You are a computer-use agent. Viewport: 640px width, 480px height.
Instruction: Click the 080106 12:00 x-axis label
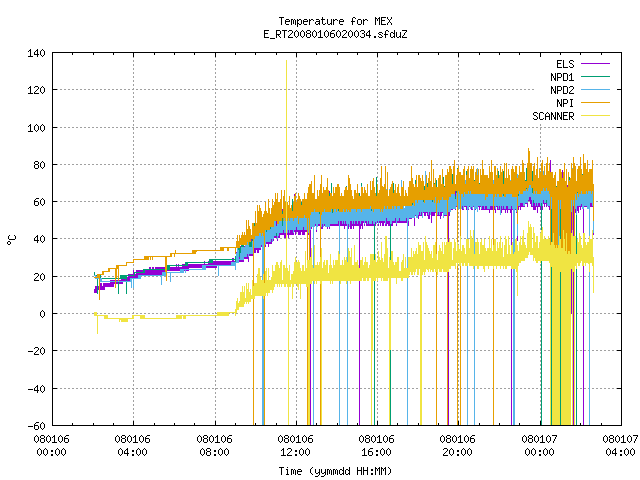click(x=295, y=446)
